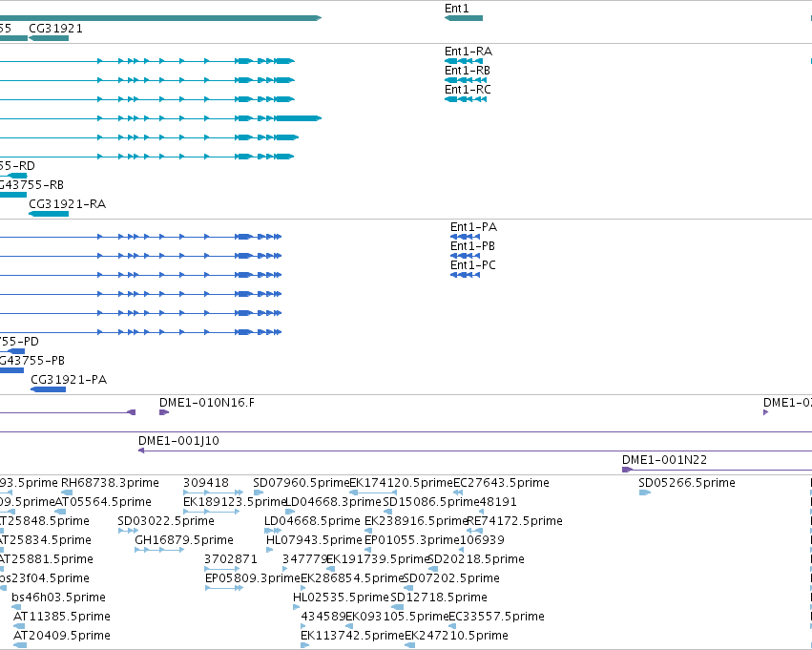Open the SD07960.5prime EST label

coord(302,483)
